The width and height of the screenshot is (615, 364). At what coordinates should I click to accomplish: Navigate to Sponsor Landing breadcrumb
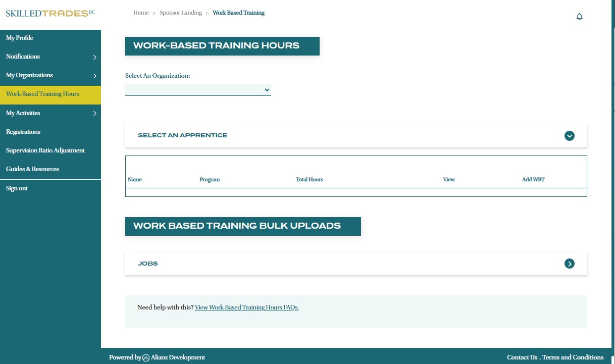click(180, 13)
